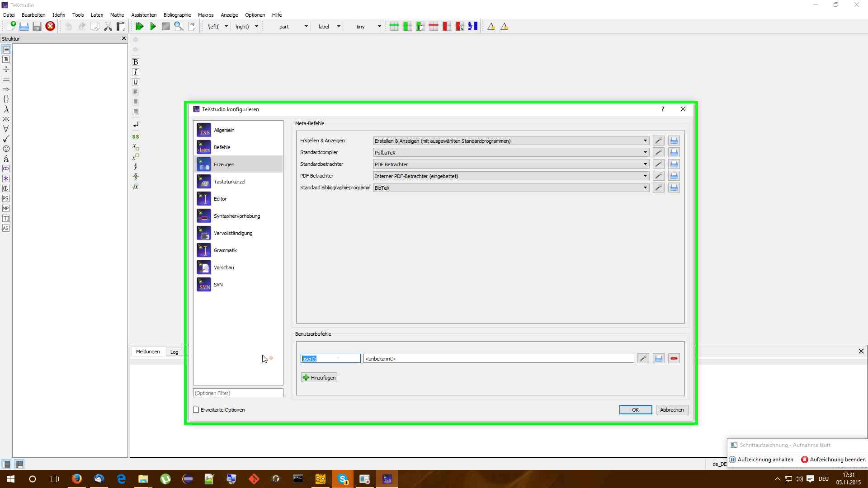Open the BibTeX bibliography dropdown
868x488 pixels.
pyautogui.click(x=511, y=188)
